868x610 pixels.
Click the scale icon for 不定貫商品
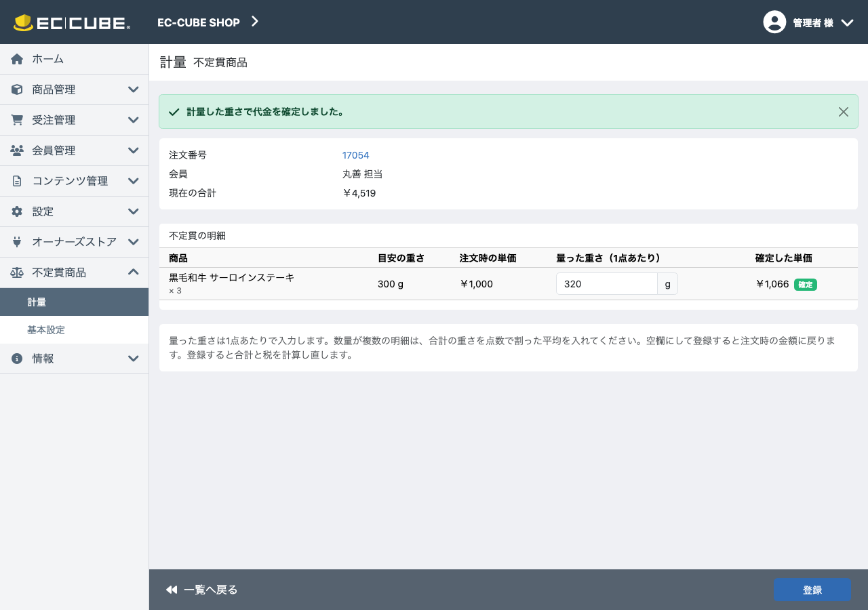(x=17, y=272)
